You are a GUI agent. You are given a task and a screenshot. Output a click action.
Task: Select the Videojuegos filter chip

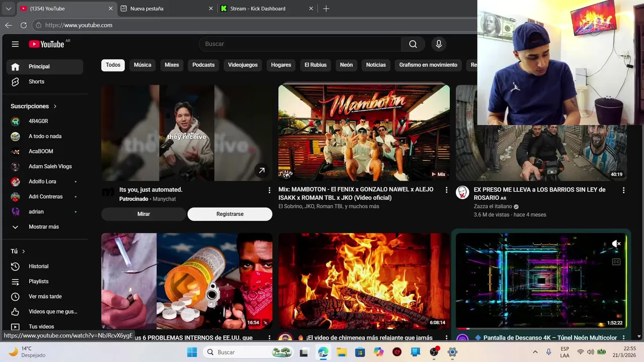[243, 65]
